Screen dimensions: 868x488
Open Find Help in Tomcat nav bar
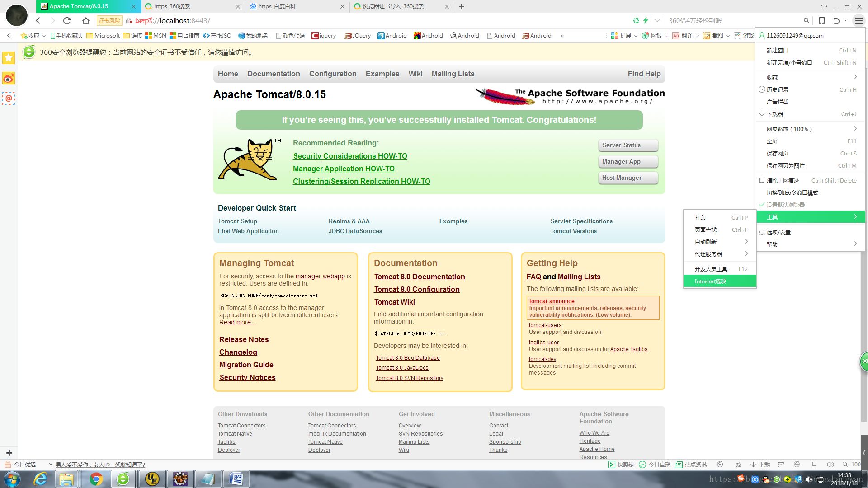tap(644, 74)
